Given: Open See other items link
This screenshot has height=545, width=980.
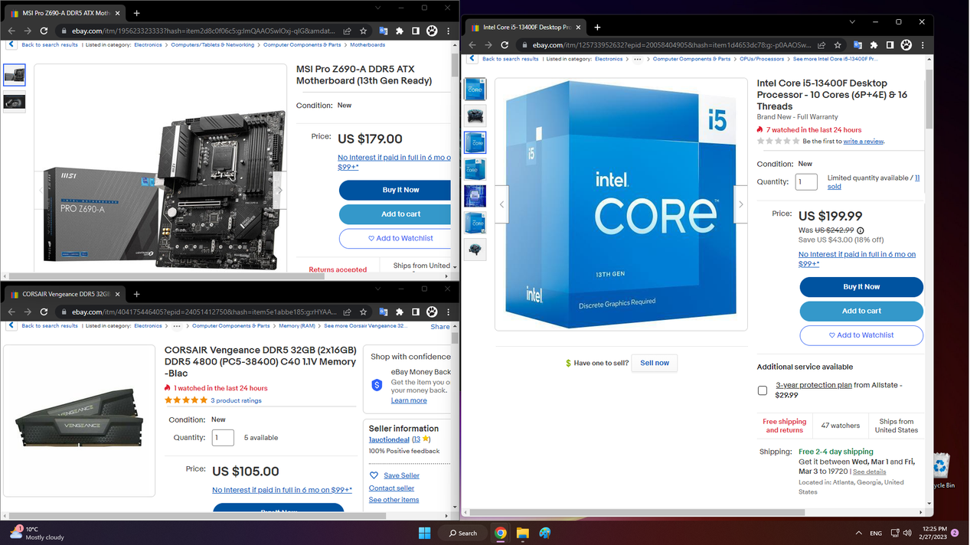Looking at the screenshot, I should pyautogui.click(x=394, y=500).
